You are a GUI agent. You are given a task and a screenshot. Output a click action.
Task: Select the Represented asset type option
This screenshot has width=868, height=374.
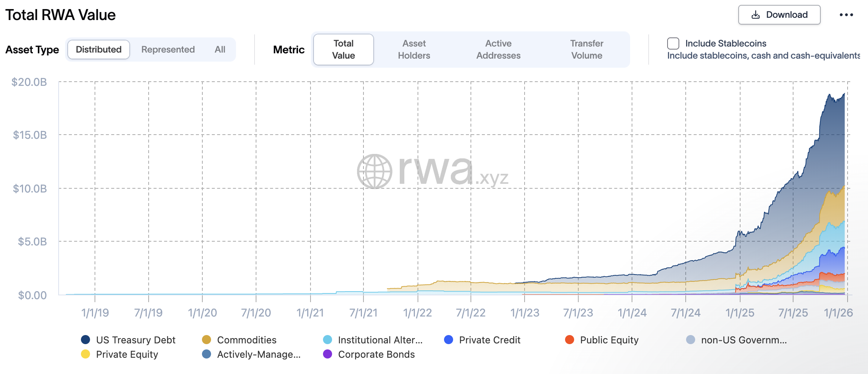coord(168,49)
